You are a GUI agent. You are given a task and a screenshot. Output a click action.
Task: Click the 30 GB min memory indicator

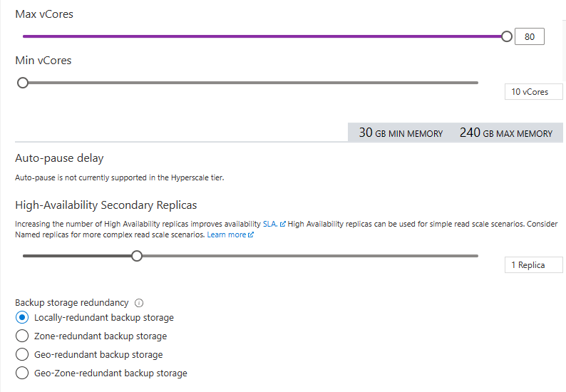click(400, 133)
